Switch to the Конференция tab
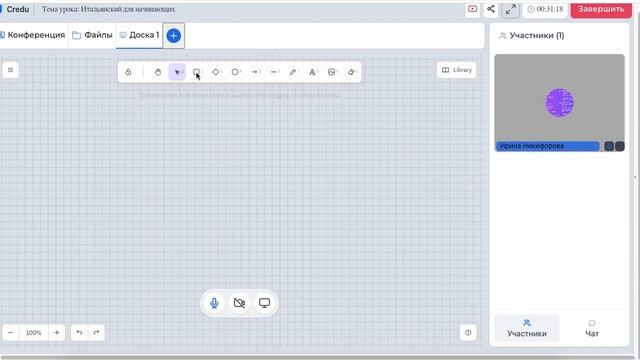640x360 pixels. click(33, 36)
